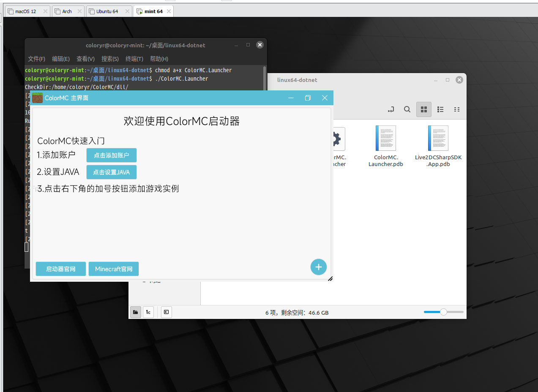Click the ColorMC.Launcher.pdb file name
This screenshot has height=392, width=538.
pos(386,161)
